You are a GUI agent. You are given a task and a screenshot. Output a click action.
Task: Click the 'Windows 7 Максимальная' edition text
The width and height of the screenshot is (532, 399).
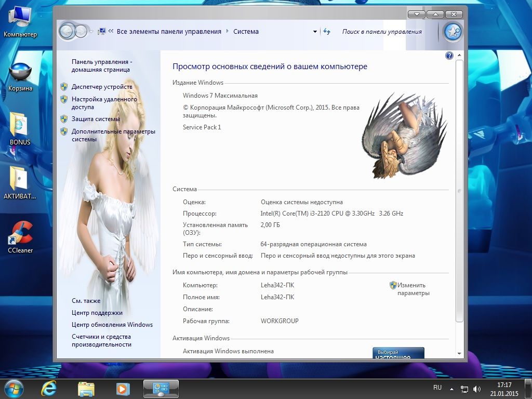click(x=220, y=96)
